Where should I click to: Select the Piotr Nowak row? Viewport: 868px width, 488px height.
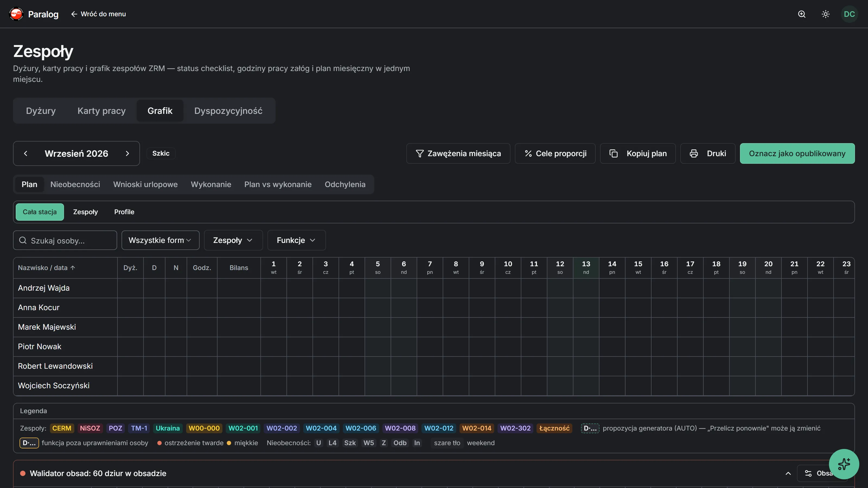coord(434,347)
